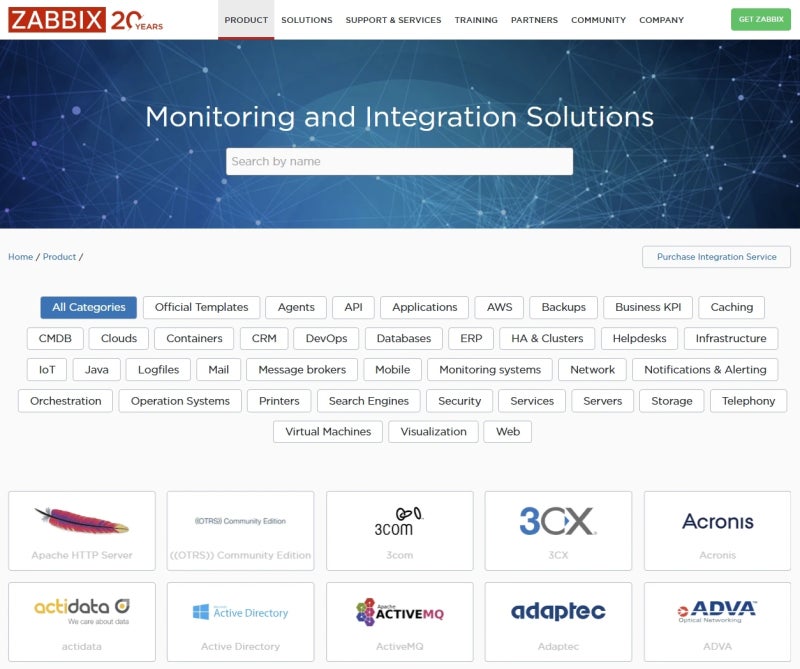Select Notifications & Alerting filter

(705, 369)
